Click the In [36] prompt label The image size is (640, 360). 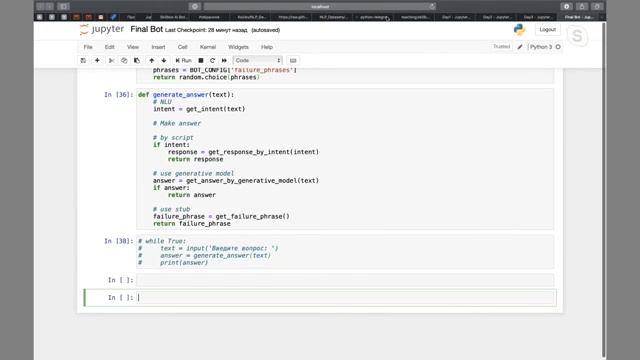click(x=118, y=95)
